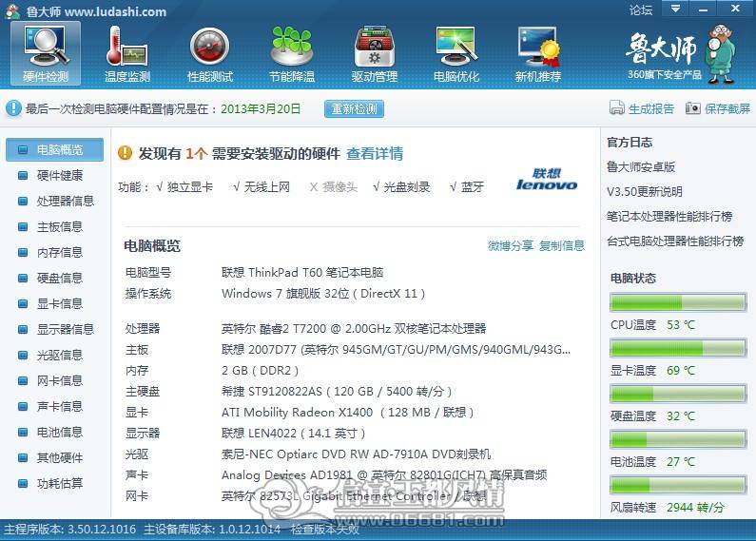Click the 风扇转速 progress bar

[678, 485]
